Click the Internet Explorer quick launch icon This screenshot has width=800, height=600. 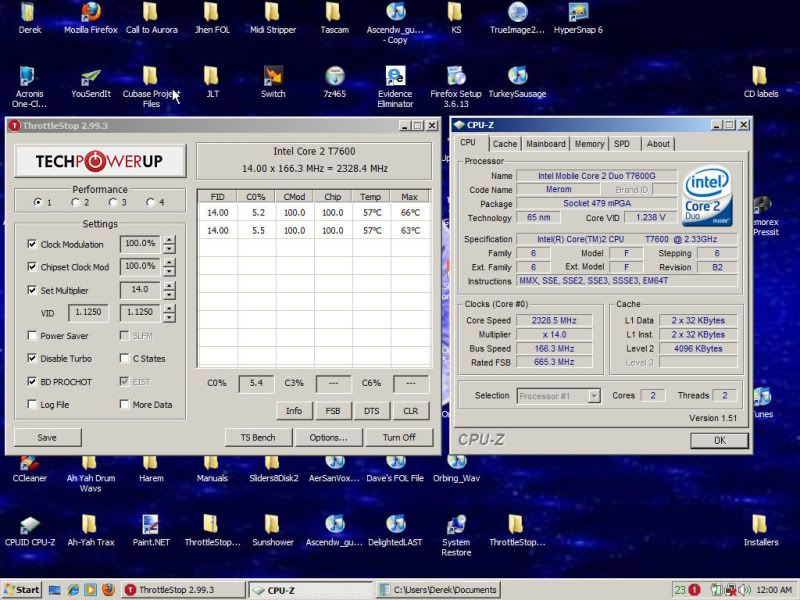point(73,589)
